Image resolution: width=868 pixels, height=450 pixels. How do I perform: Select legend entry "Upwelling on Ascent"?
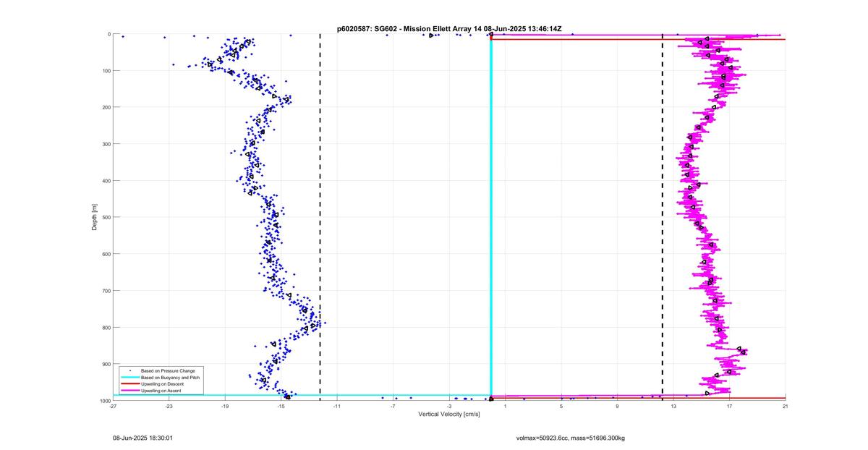click(161, 391)
